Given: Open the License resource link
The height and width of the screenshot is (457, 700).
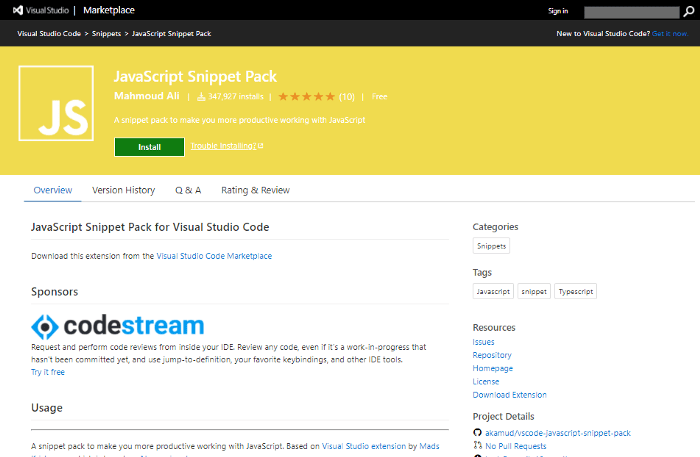Looking at the screenshot, I should click(x=486, y=382).
